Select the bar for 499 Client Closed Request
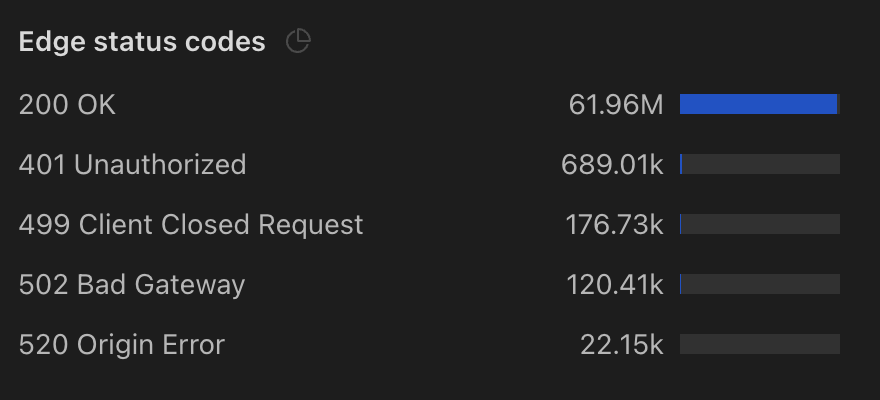 coord(760,224)
